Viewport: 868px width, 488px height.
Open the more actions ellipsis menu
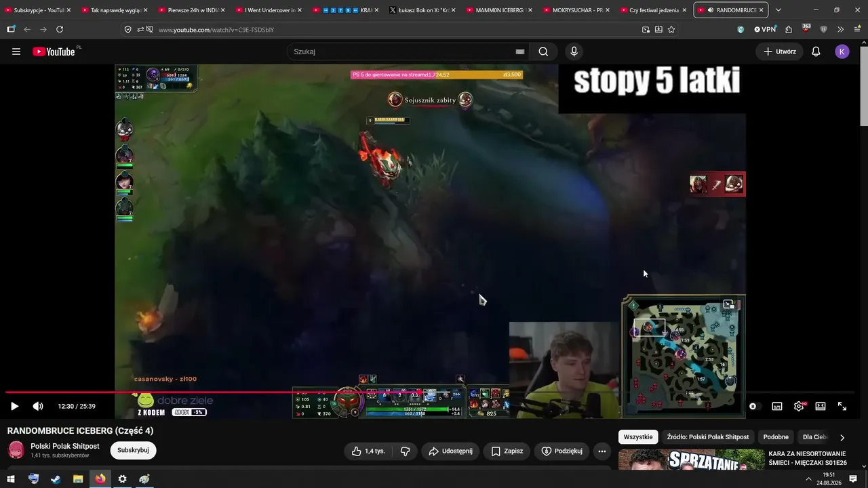pyautogui.click(x=602, y=451)
